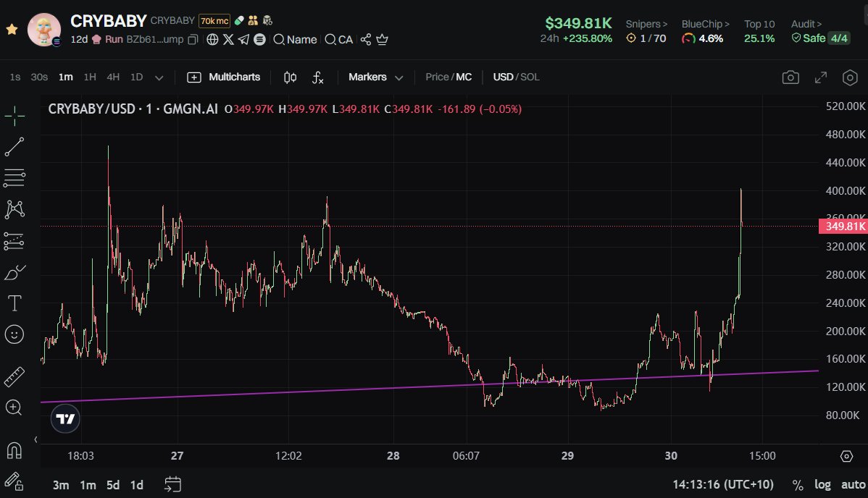Set the range to 5d
868x498 pixels.
tap(113, 485)
